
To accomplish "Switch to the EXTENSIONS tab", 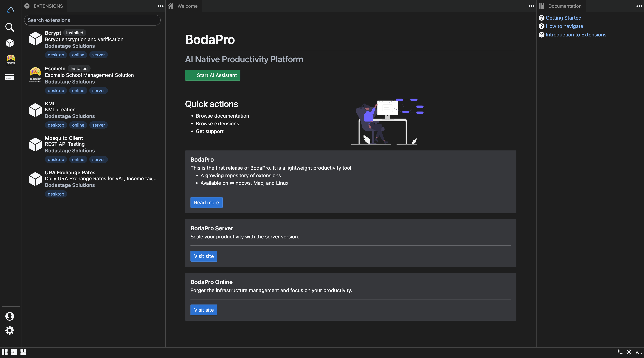I will (x=44, y=6).
